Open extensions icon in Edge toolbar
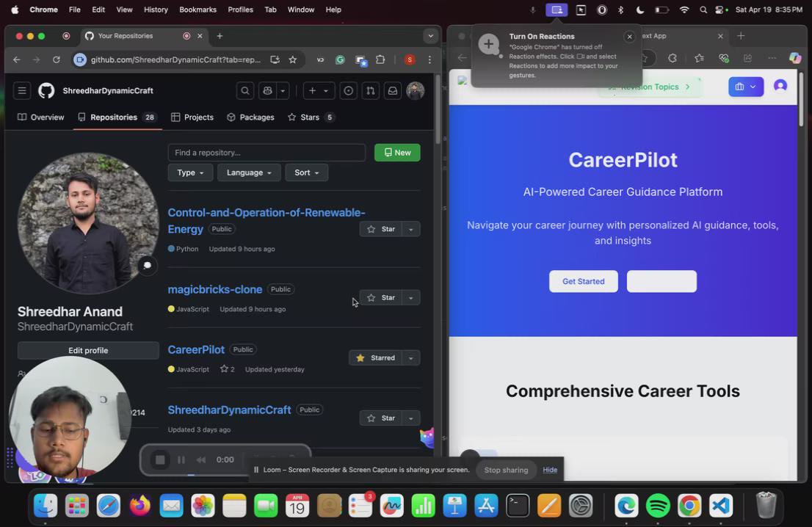The height and width of the screenshot is (527, 812). [x=673, y=58]
